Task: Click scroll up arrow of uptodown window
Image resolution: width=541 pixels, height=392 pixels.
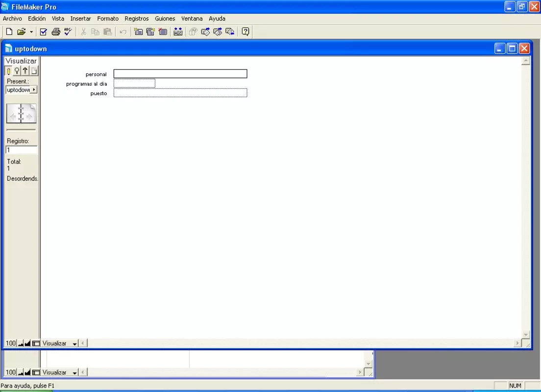Action: tap(525, 61)
